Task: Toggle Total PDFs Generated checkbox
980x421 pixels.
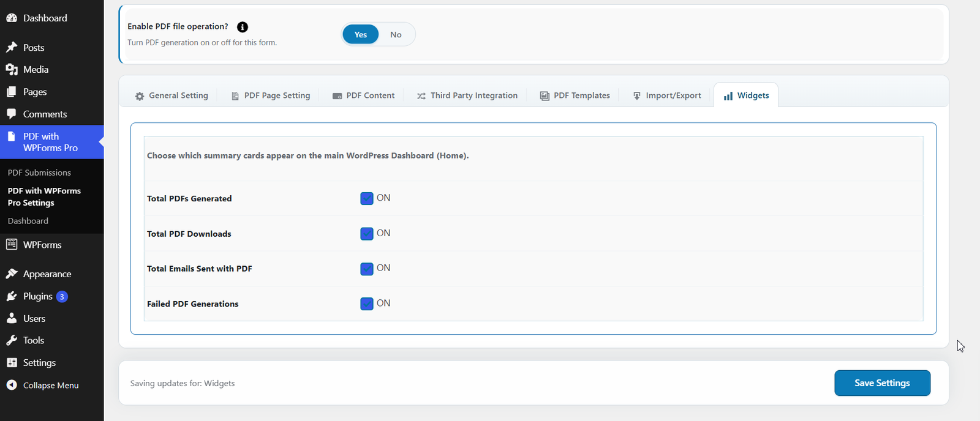Action: coord(367,198)
